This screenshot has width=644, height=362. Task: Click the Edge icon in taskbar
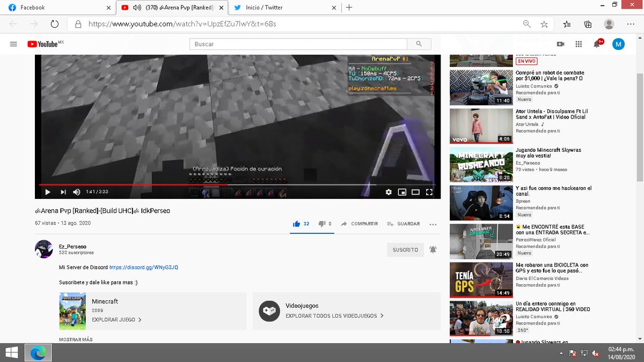click(38, 353)
